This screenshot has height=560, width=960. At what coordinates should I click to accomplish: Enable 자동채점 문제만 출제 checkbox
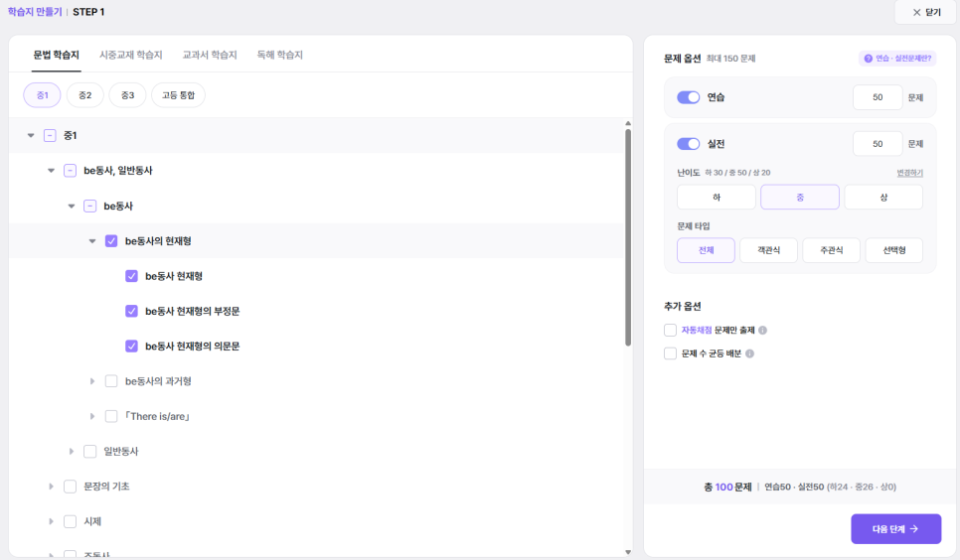[x=671, y=330]
